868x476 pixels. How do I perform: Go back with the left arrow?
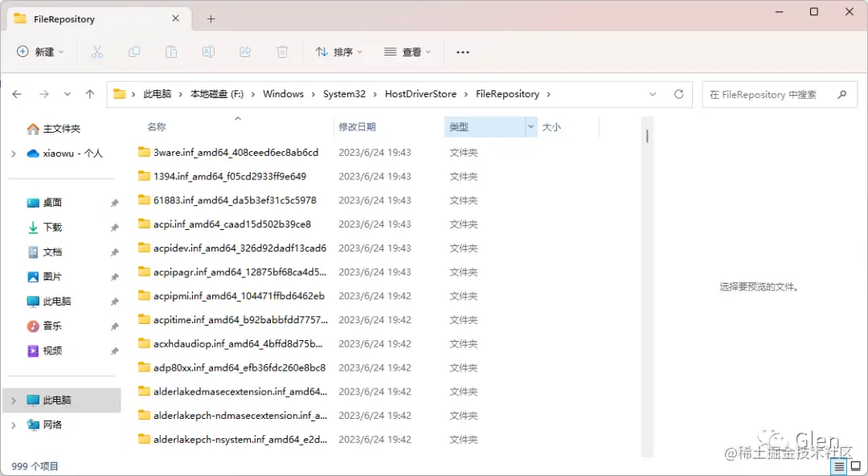[17, 94]
